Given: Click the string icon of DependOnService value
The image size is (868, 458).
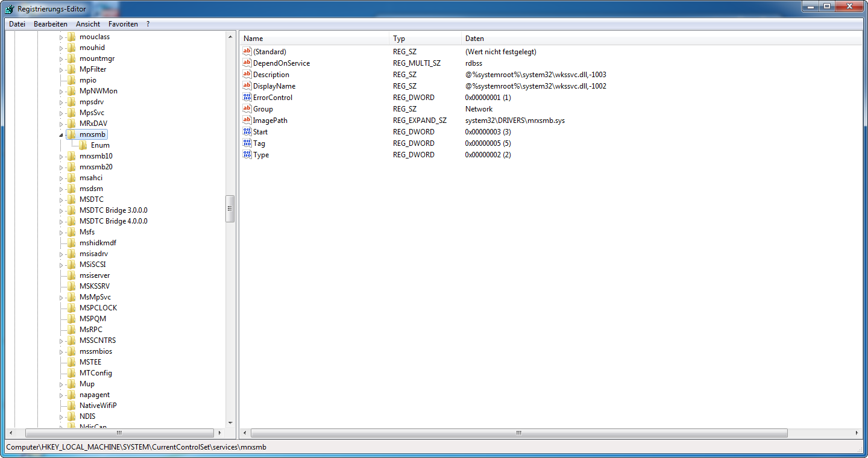Looking at the screenshot, I should pyautogui.click(x=247, y=63).
